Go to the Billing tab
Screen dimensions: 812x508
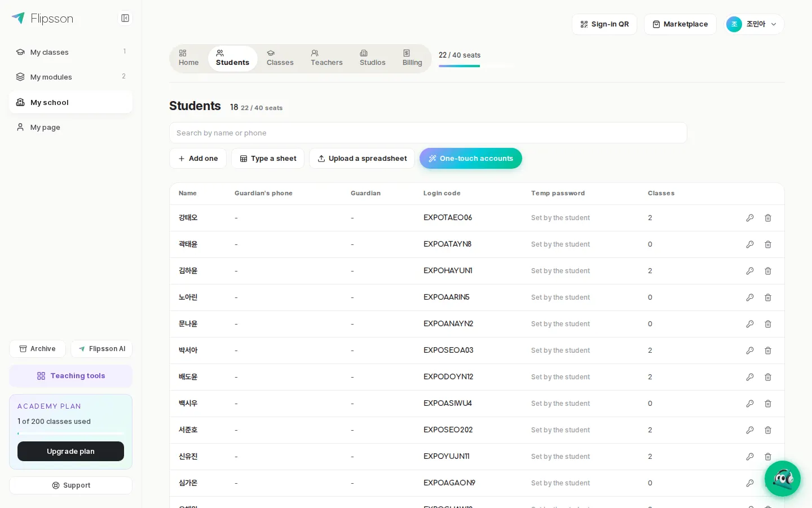(x=412, y=58)
